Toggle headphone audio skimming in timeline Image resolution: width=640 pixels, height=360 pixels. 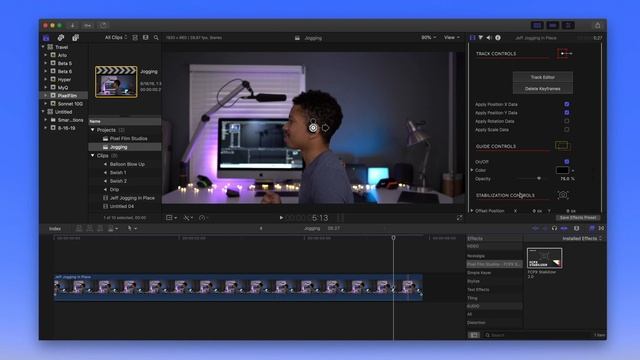(x=554, y=228)
